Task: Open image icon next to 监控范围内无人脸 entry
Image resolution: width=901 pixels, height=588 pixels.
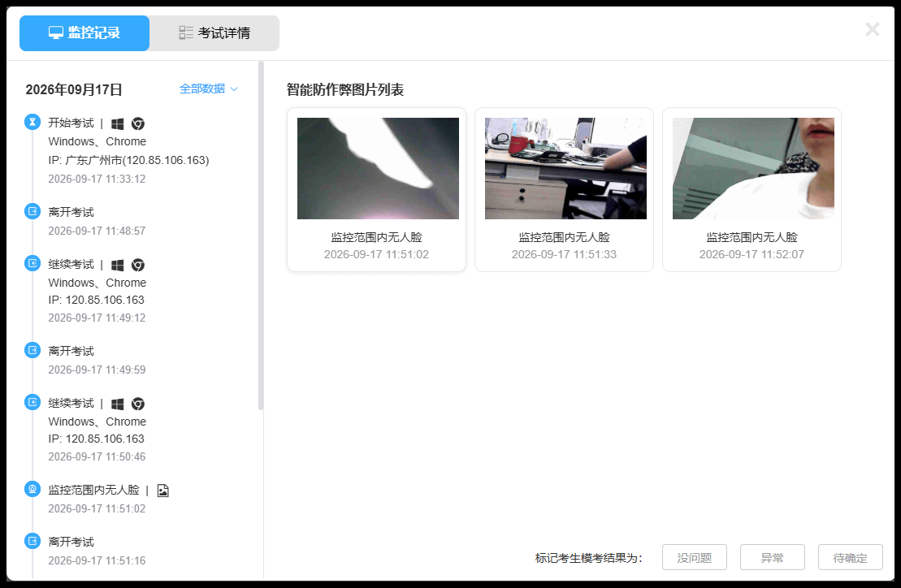Action: (x=163, y=491)
